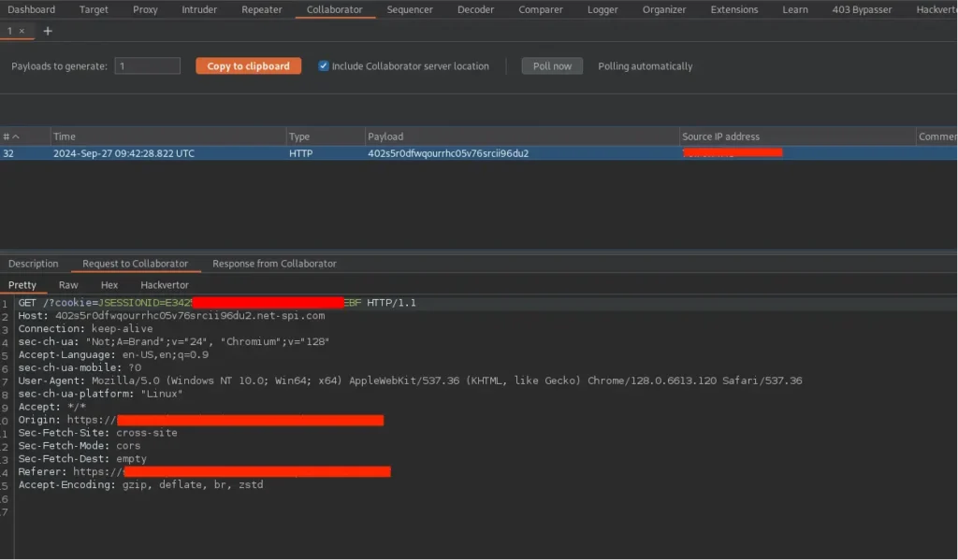The width and height of the screenshot is (958, 560).
Task: Sort by the Payload column header
Action: click(x=522, y=136)
